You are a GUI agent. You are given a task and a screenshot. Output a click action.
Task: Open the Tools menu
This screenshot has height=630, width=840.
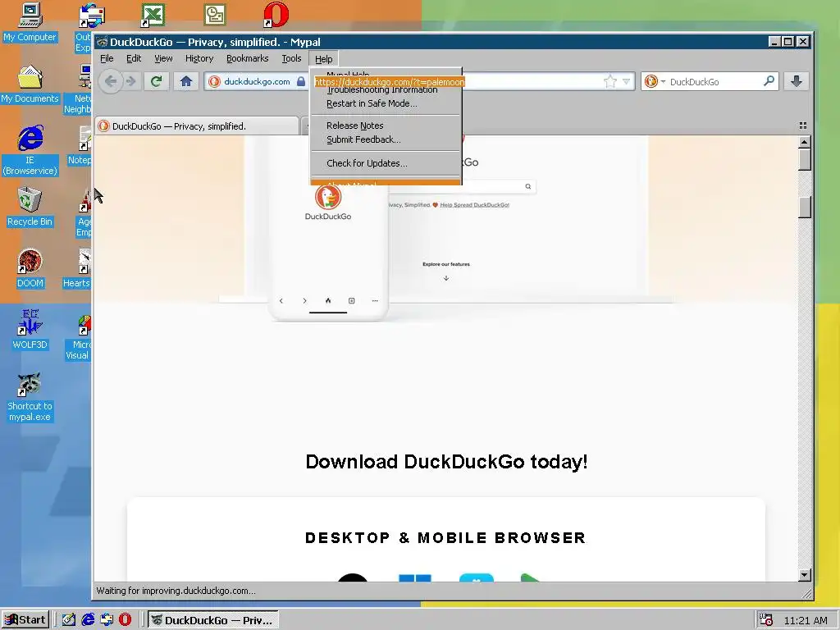[291, 58]
